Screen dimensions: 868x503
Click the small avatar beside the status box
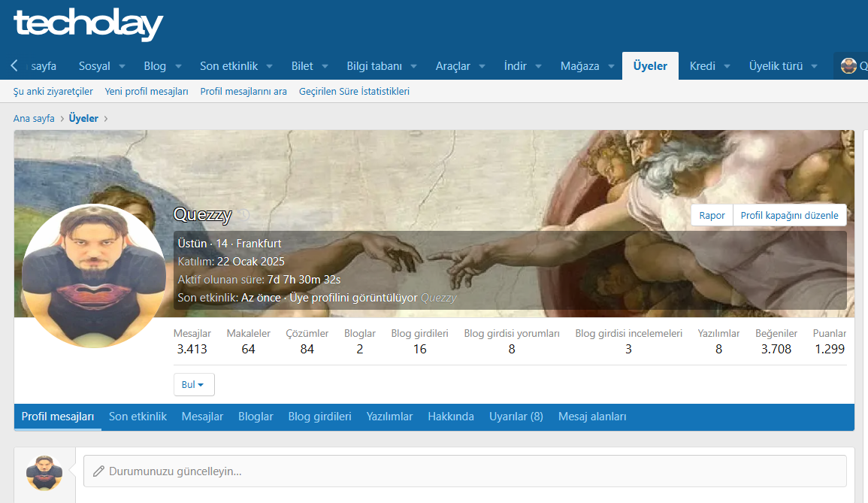[x=44, y=472]
